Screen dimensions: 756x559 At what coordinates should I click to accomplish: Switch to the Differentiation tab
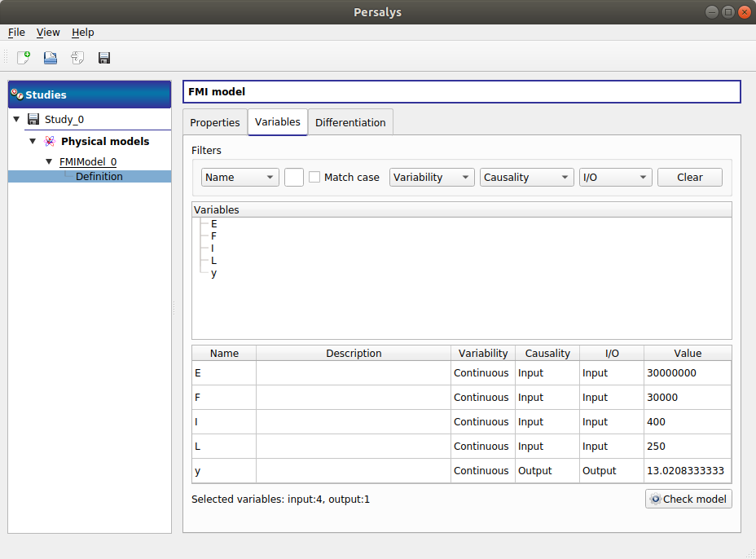point(350,122)
